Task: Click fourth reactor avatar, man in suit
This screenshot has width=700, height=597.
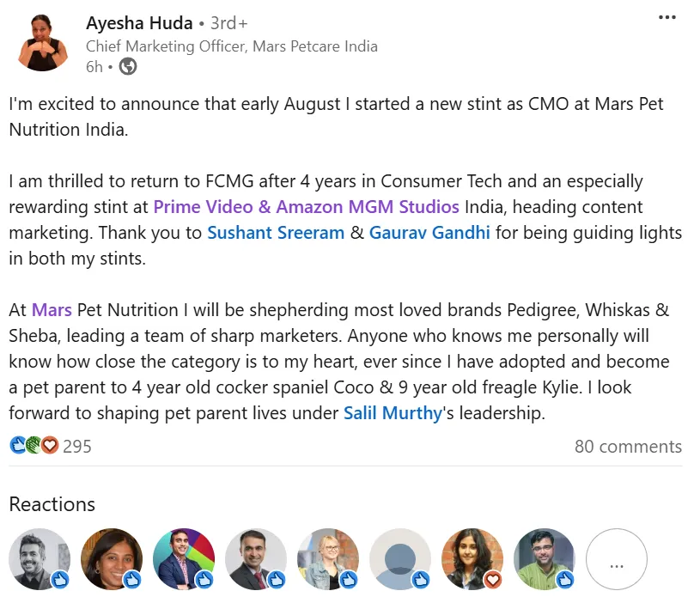Action: pyautogui.click(x=256, y=559)
